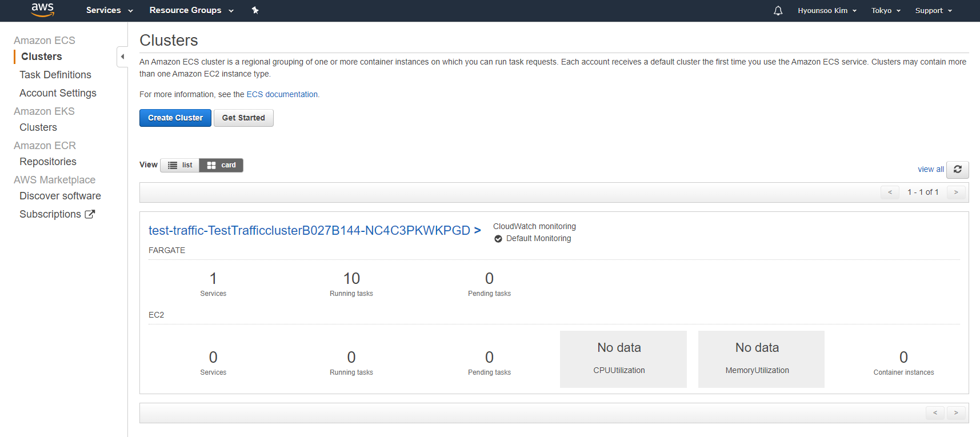The image size is (980, 437).
Task: Click the EC2 section label
Action: tap(156, 315)
